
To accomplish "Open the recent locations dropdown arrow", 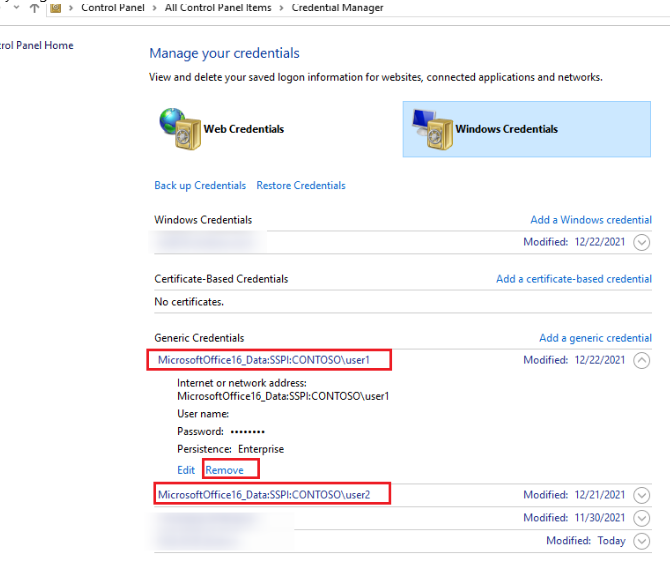I will 17,7.
